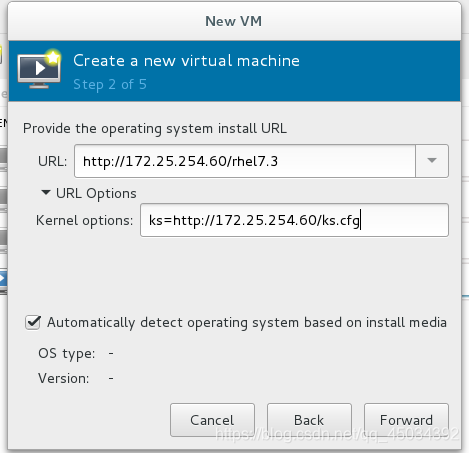Click the 'URL:' label

[x=52, y=161]
